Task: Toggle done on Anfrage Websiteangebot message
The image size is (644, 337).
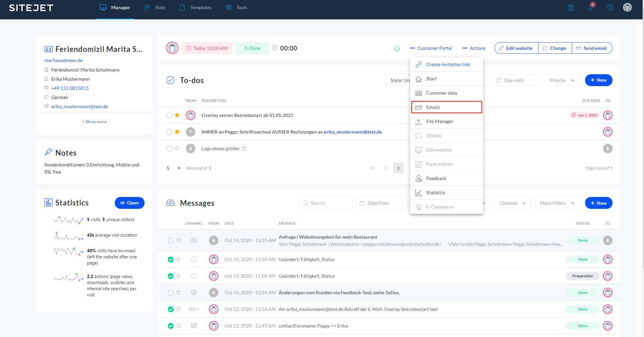Action: 171,240
